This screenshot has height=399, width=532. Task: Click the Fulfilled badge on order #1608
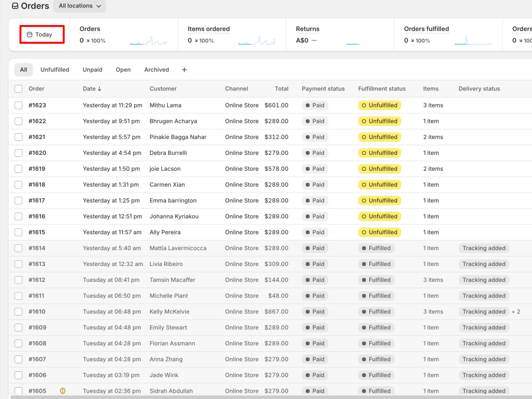pyautogui.click(x=376, y=343)
